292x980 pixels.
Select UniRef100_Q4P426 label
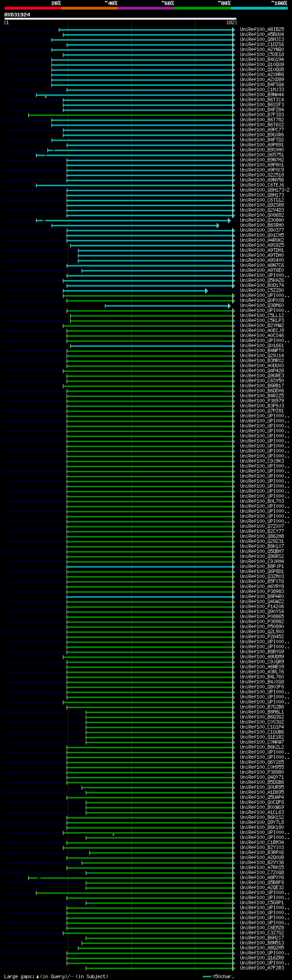point(262,370)
